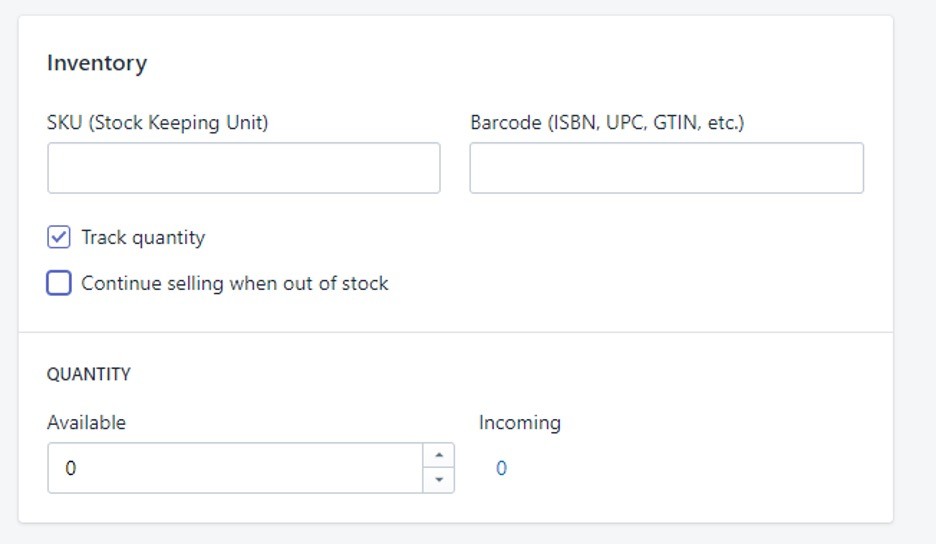Image resolution: width=936 pixels, height=544 pixels.
Task: Click the Incoming label text
Action: pyautogui.click(x=519, y=423)
